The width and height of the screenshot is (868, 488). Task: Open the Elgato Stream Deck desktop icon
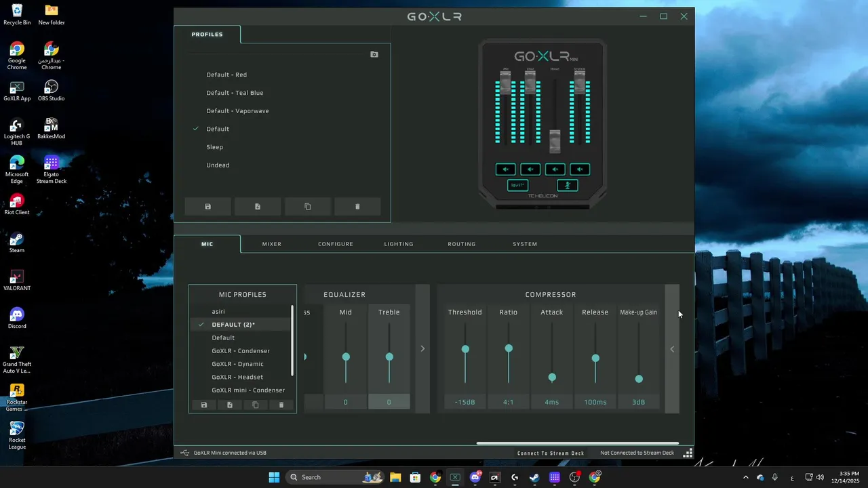click(x=52, y=170)
